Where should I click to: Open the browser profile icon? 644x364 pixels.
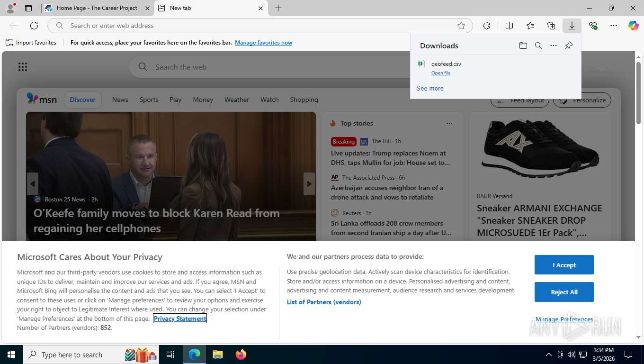pyautogui.click(x=10, y=8)
